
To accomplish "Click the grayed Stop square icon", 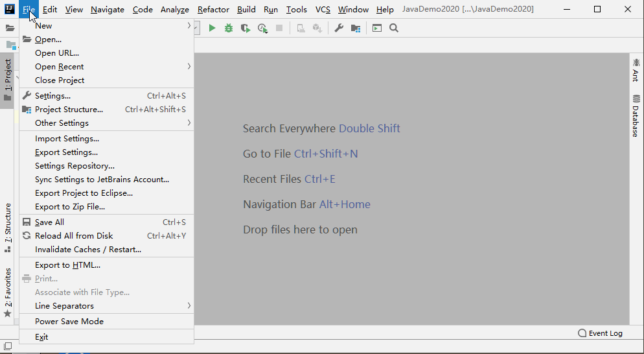I will pos(279,28).
